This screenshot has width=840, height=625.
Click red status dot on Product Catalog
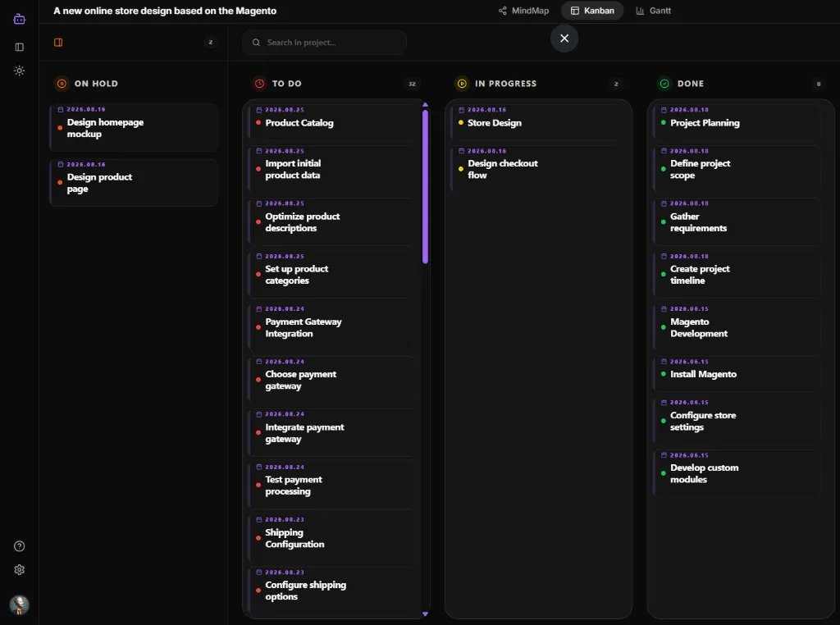click(258, 123)
